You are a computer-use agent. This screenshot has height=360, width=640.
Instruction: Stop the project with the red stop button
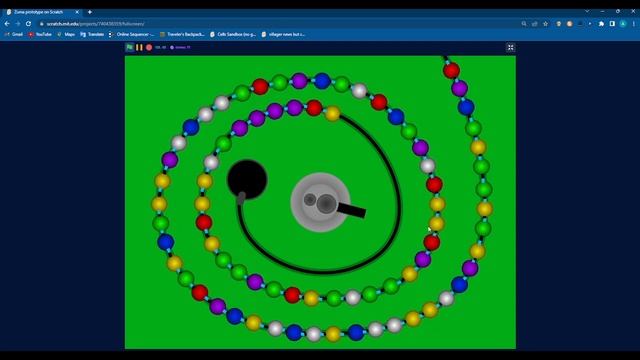pos(149,47)
